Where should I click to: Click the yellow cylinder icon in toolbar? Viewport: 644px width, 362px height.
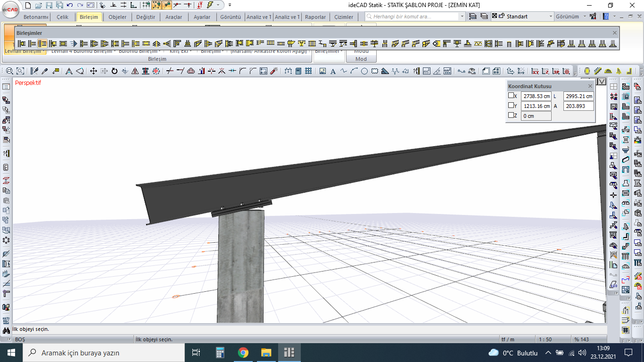coord(587,71)
